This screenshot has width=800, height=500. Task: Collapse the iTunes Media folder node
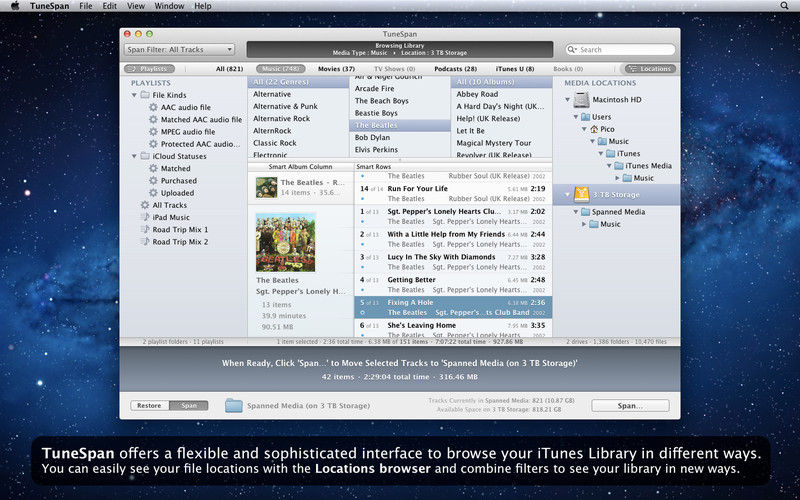point(609,166)
